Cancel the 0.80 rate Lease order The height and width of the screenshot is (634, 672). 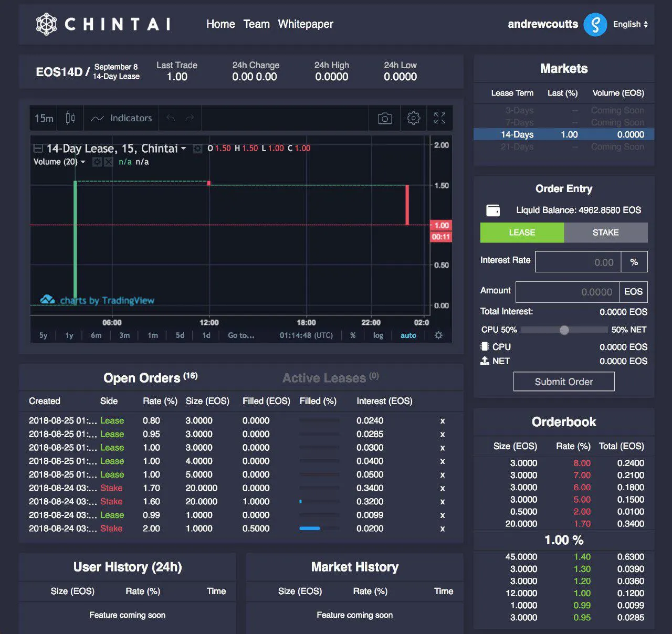point(443,421)
